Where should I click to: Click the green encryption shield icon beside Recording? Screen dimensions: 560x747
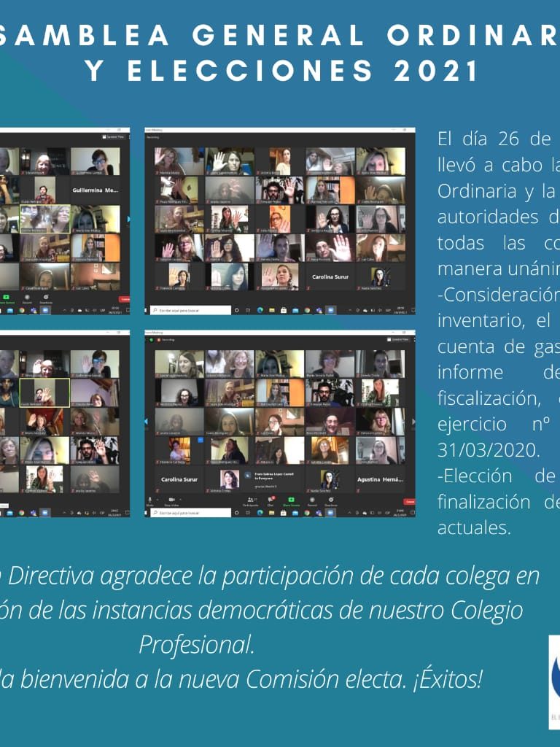pos(152,340)
